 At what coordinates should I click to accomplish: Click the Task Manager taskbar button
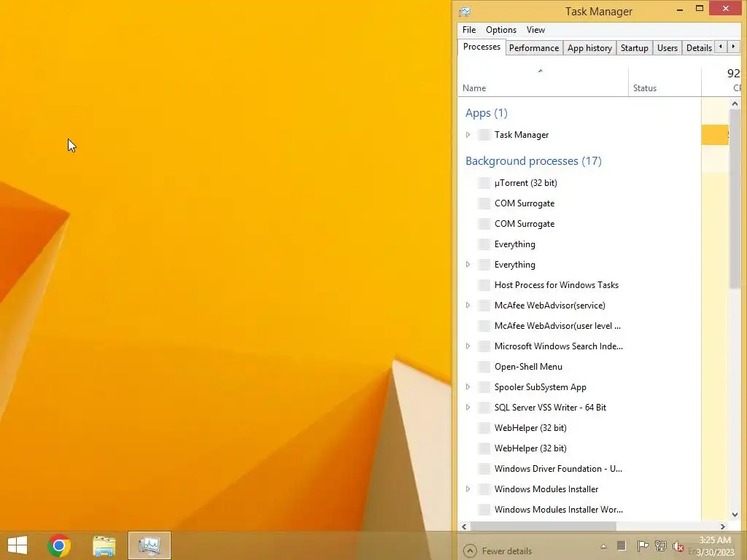149,545
